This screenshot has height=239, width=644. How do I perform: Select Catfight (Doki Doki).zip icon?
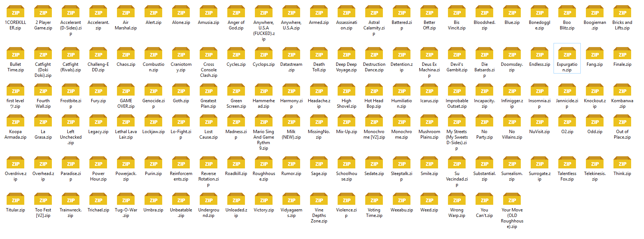coord(43,54)
